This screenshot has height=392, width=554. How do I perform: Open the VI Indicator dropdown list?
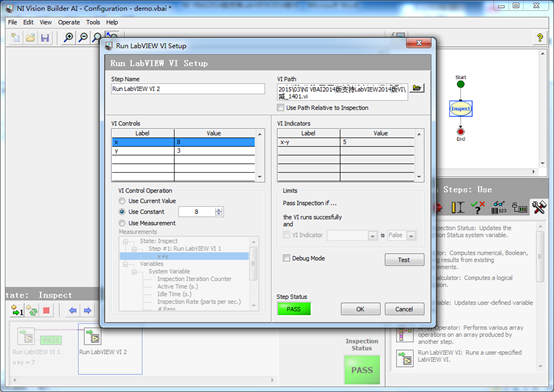[372, 235]
